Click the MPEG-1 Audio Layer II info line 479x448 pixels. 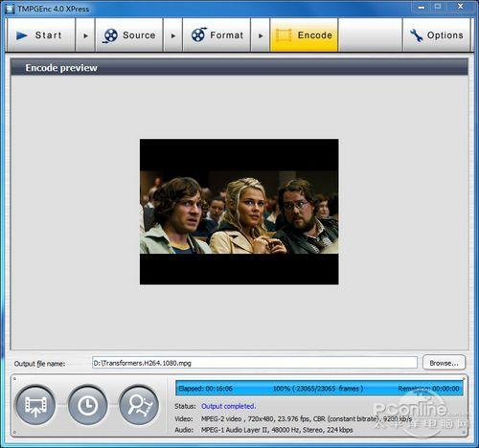click(x=277, y=430)
